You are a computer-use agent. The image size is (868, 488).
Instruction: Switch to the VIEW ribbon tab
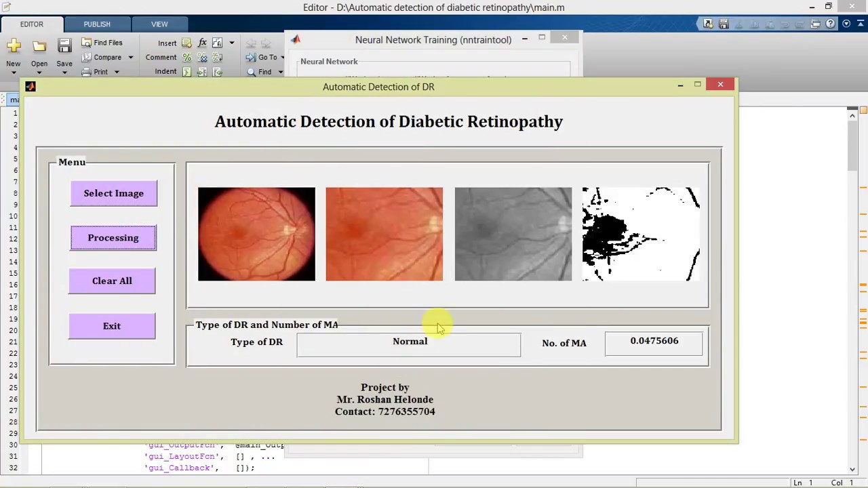(159, 24)
